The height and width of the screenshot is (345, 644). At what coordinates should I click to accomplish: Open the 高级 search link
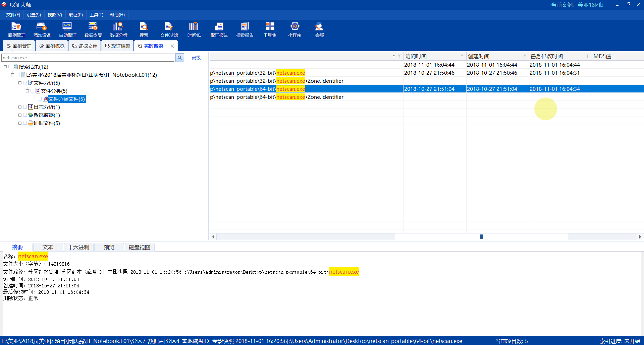[196, 58]
